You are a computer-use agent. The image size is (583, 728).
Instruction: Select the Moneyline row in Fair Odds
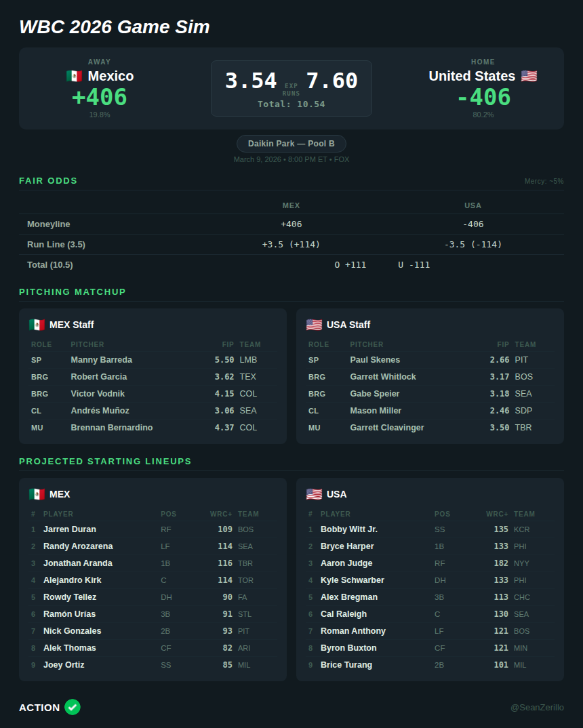[49, 224]
